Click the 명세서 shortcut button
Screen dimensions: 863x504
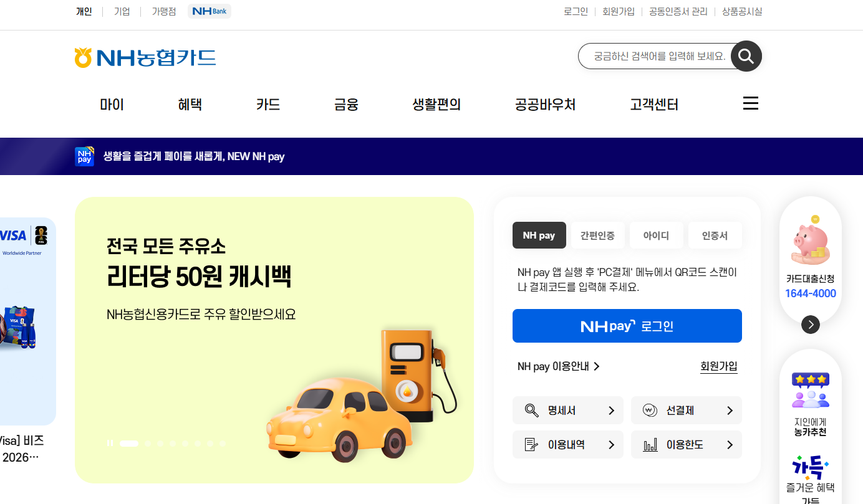[568, 411]
